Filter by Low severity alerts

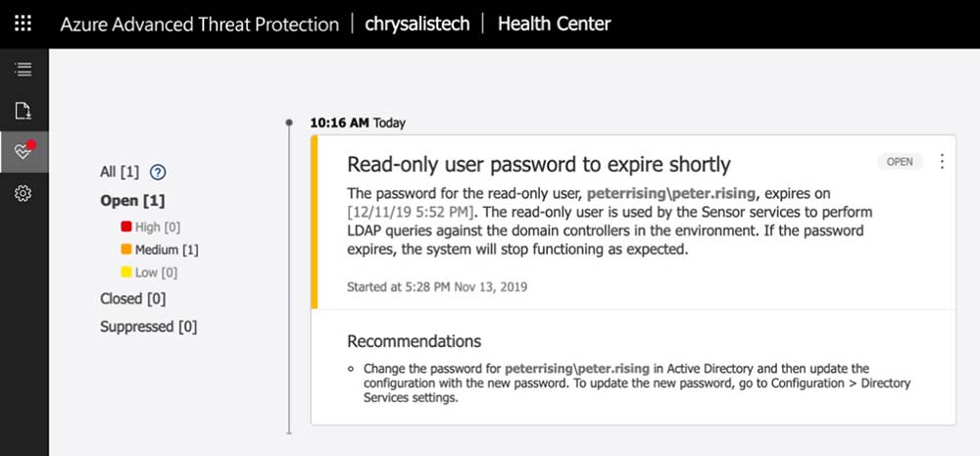coord(149,273)
